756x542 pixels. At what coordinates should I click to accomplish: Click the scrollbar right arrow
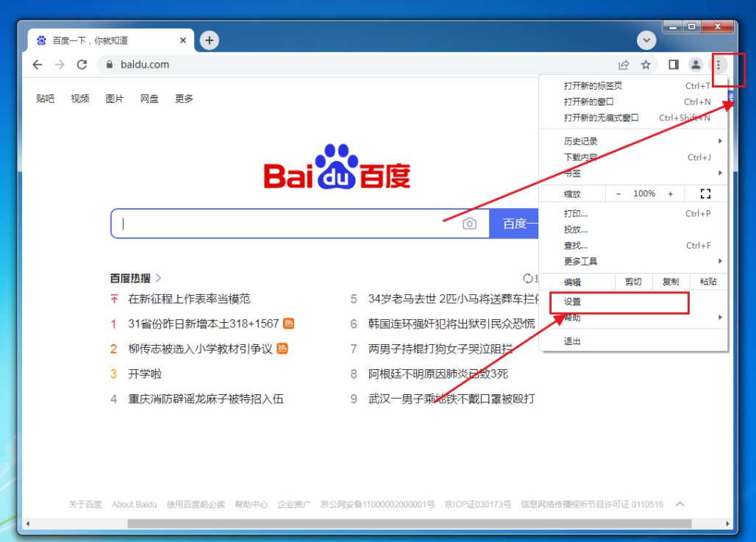[x=727, y=524]
